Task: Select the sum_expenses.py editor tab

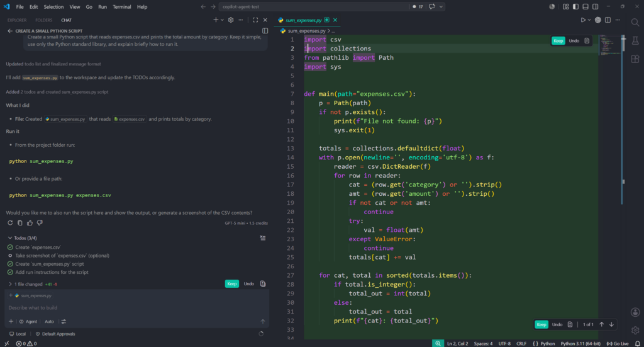Action: click(304, 20)
